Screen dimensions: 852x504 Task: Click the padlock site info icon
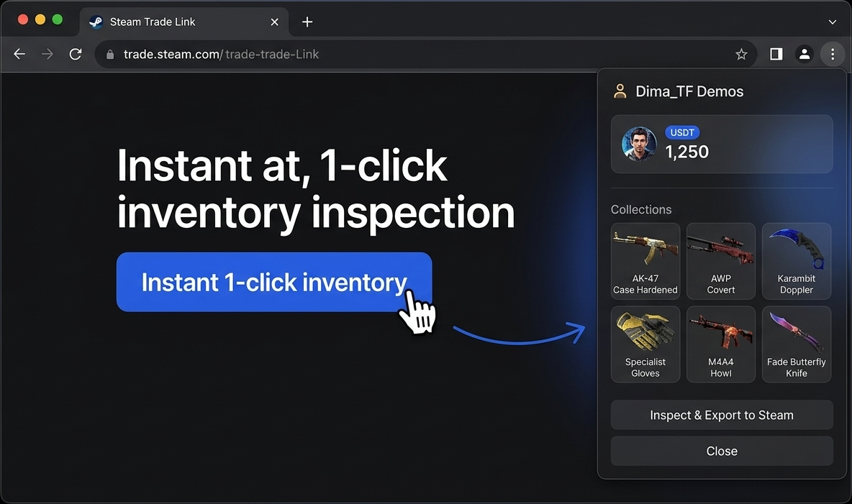[110, 55]
